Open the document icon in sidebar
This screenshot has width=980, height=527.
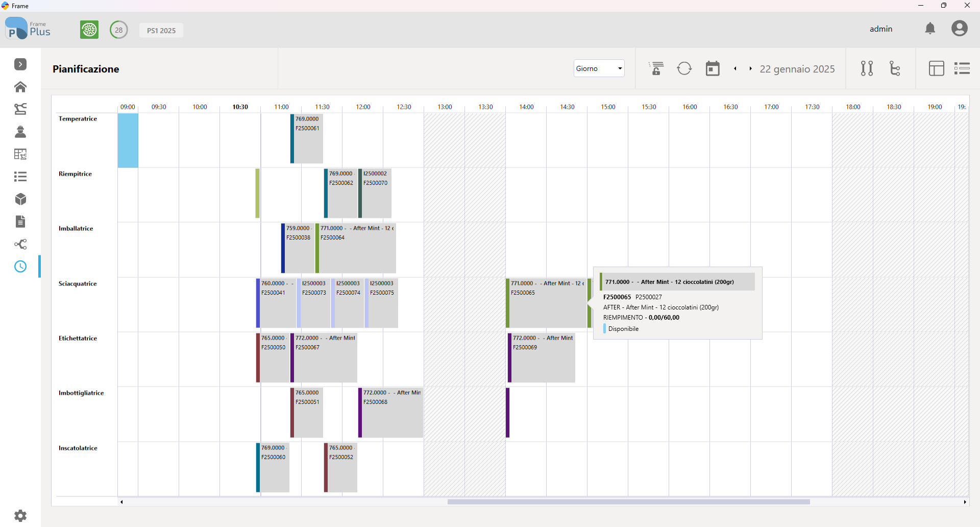tap(20, 222)
